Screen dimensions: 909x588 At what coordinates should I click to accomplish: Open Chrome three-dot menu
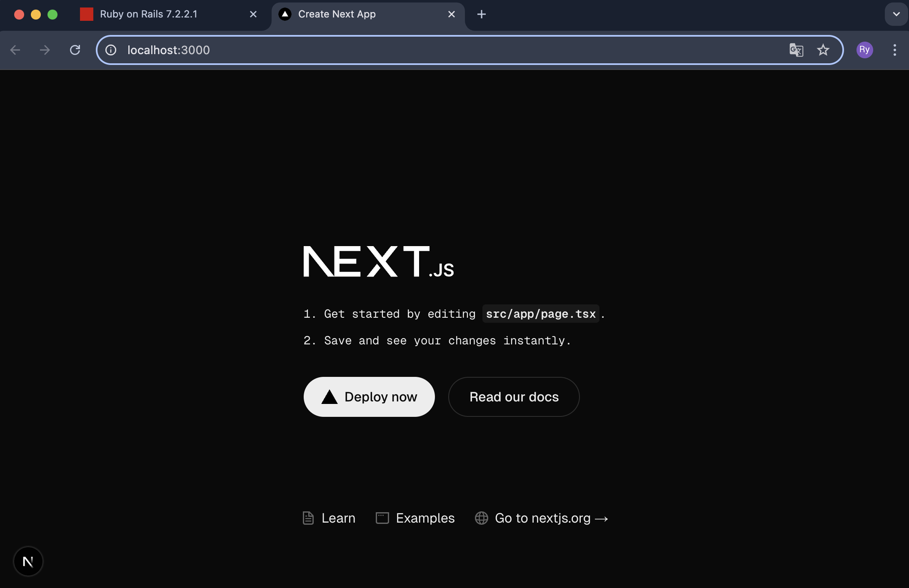pos(894,50)
